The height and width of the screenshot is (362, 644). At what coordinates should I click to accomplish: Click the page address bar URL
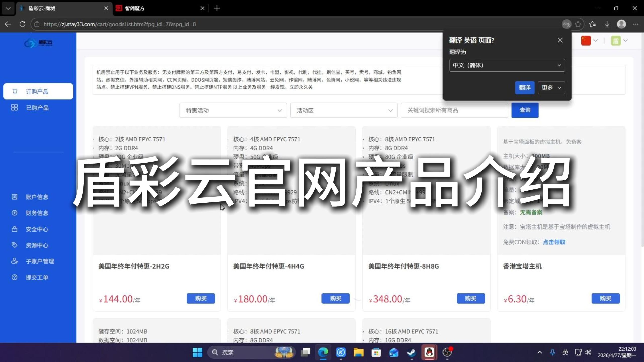pyautogui.click(x=120, y=24)
